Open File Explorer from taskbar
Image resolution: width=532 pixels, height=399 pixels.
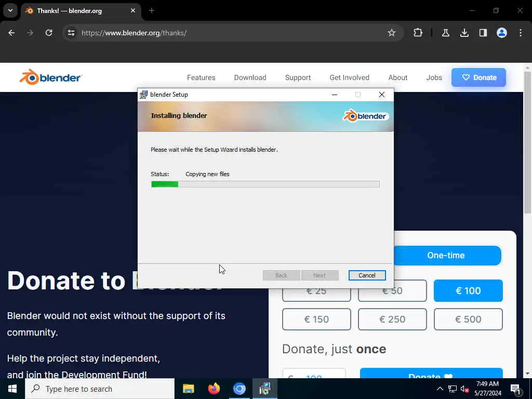coord(188,389)
